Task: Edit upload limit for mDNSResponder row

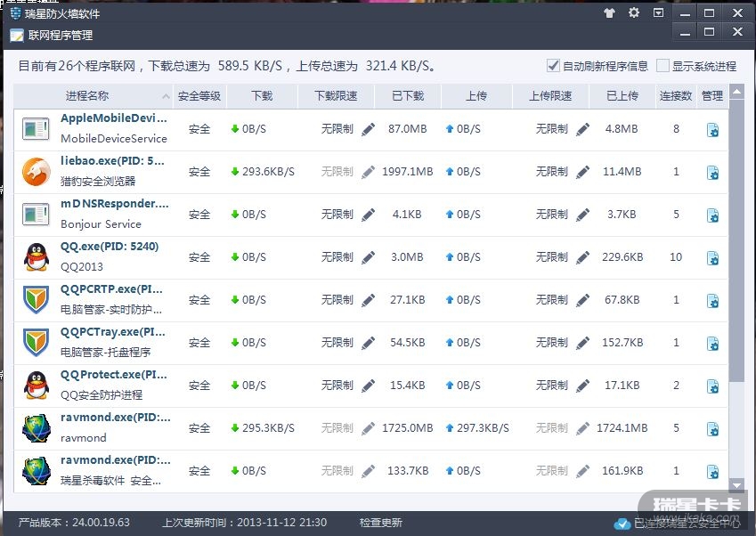Action: (x=582, y=215)
